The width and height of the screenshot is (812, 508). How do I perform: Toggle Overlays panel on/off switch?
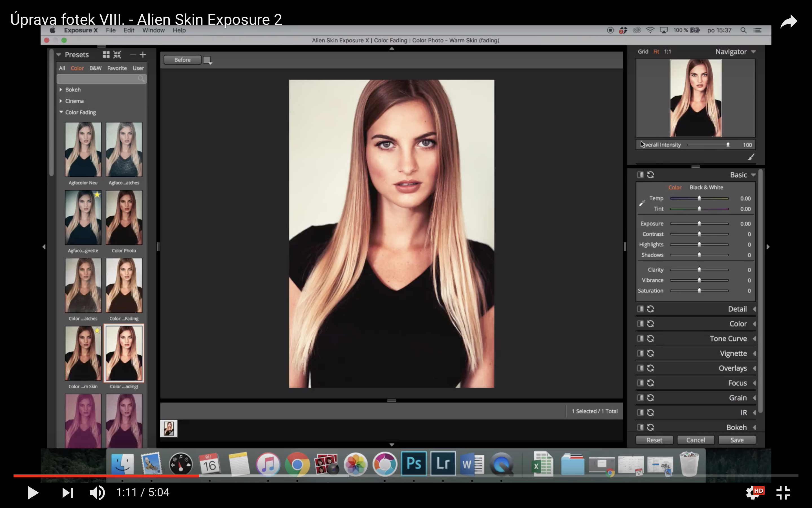click(640, 368)
